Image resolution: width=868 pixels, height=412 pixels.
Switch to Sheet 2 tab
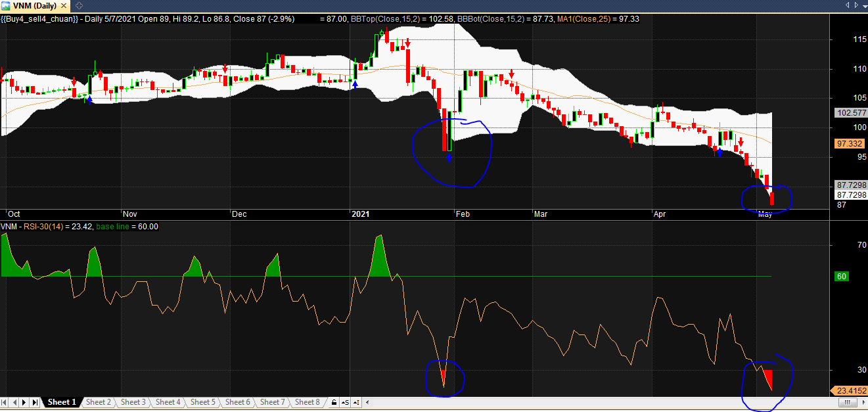[x=99, y=402]
